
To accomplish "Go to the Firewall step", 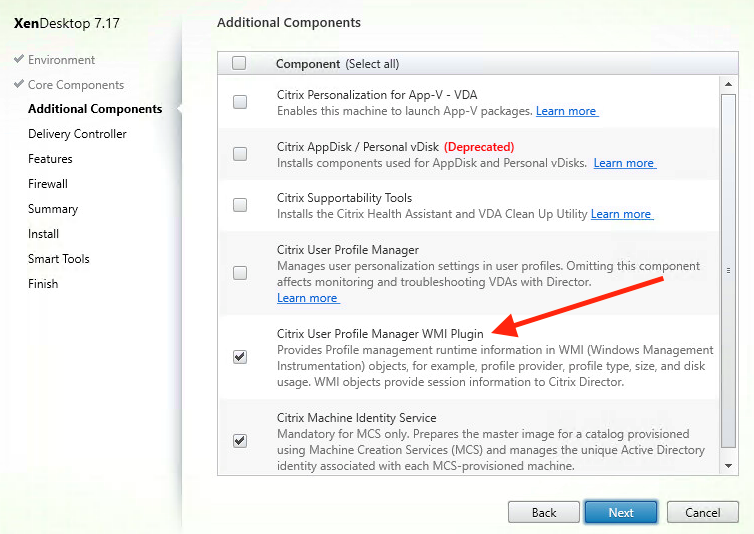I will pos(48,184).
